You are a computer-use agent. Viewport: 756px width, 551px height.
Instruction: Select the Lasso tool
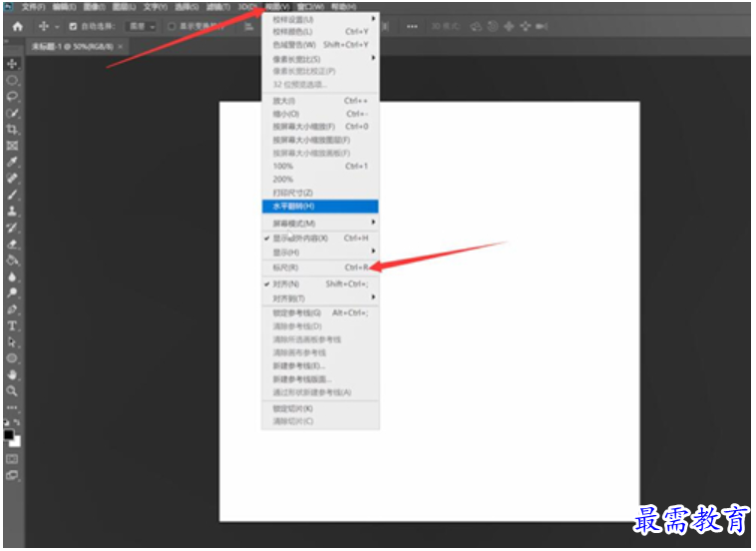coord(12,97)
